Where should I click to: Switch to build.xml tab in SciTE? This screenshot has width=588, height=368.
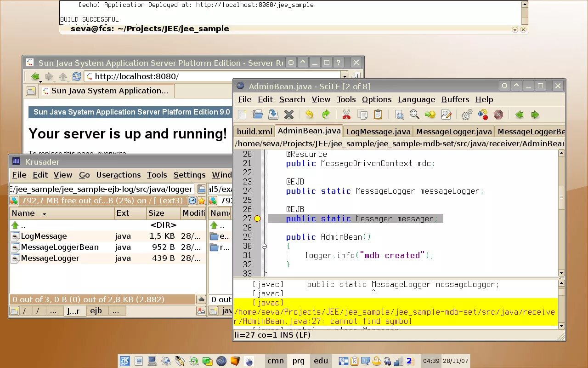tap(254, 132)
